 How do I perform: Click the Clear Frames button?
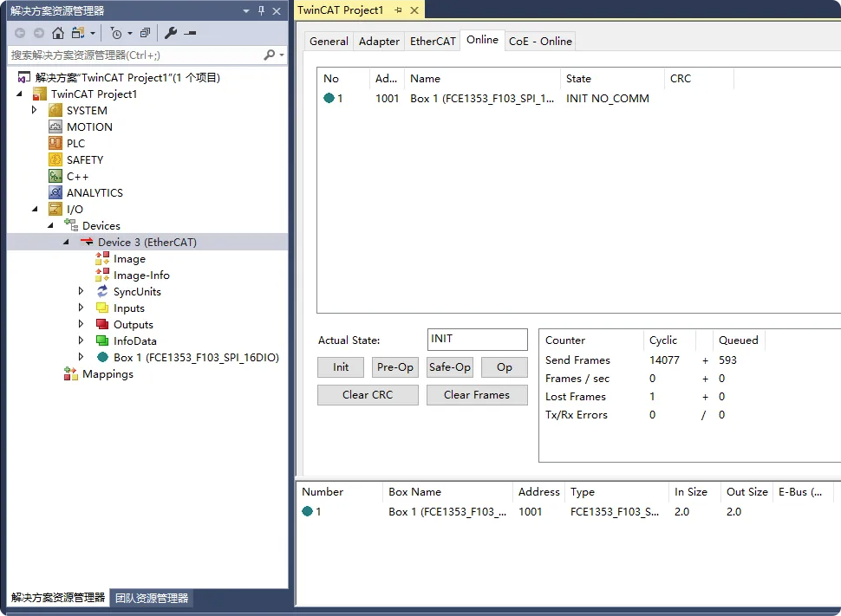[x=478, y=395]
